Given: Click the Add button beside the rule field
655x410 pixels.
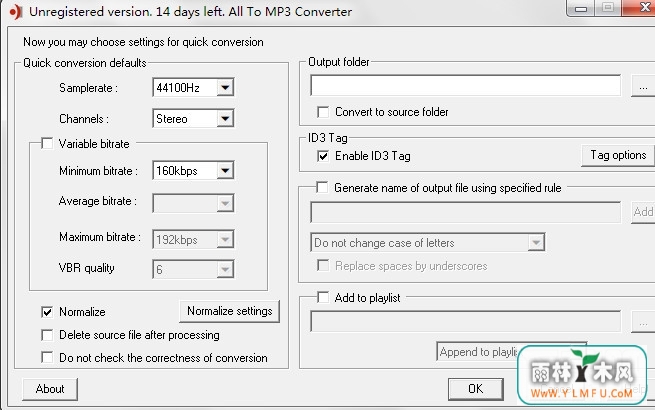Looking at the screenshot, I should point(643,212).
